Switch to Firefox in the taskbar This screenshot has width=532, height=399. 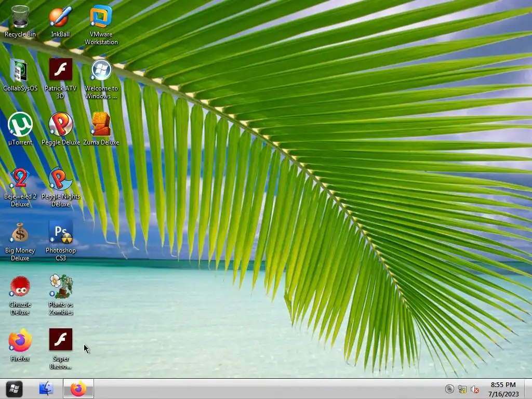[78, 389]
